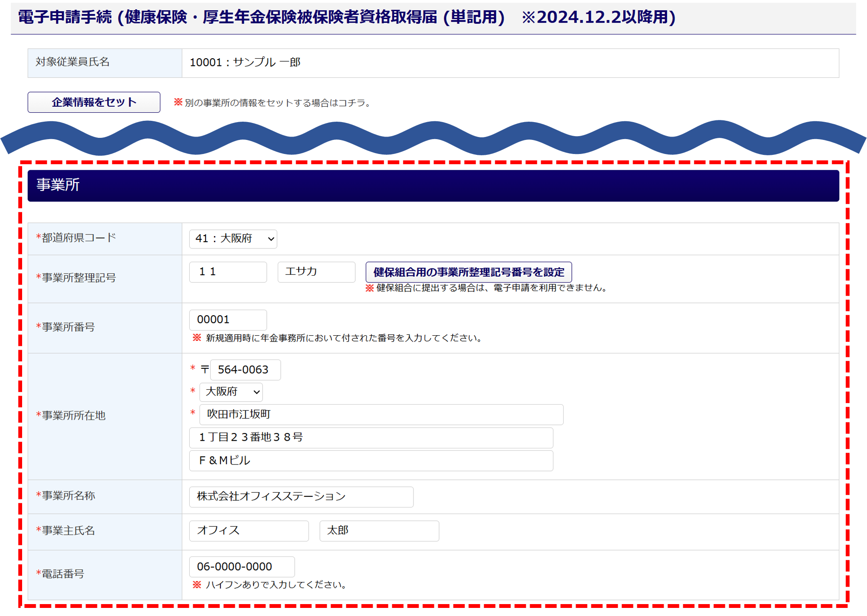Click the 事業主氏名 surname field オフィス
The height and width of the screenshot is (616, 867).
tap(249, 530)
